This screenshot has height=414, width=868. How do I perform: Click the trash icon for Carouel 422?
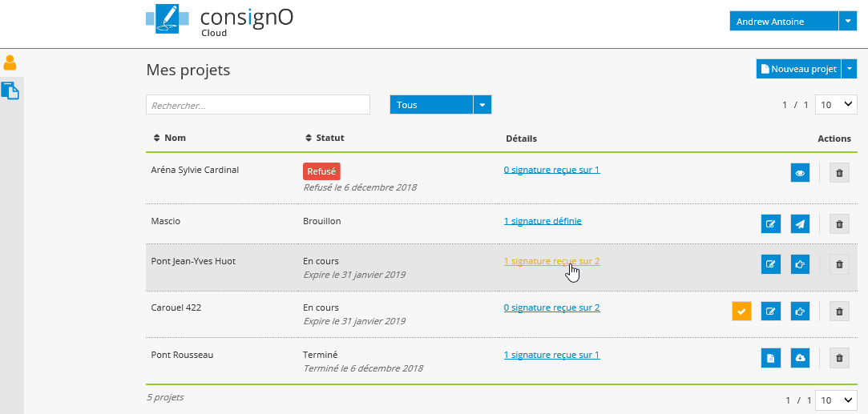(x=839, y=312)
